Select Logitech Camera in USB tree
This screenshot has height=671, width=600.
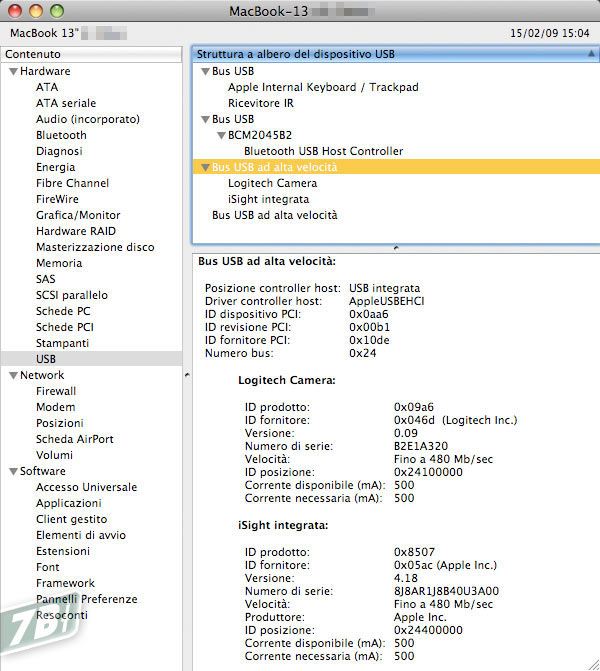[273, 183]
